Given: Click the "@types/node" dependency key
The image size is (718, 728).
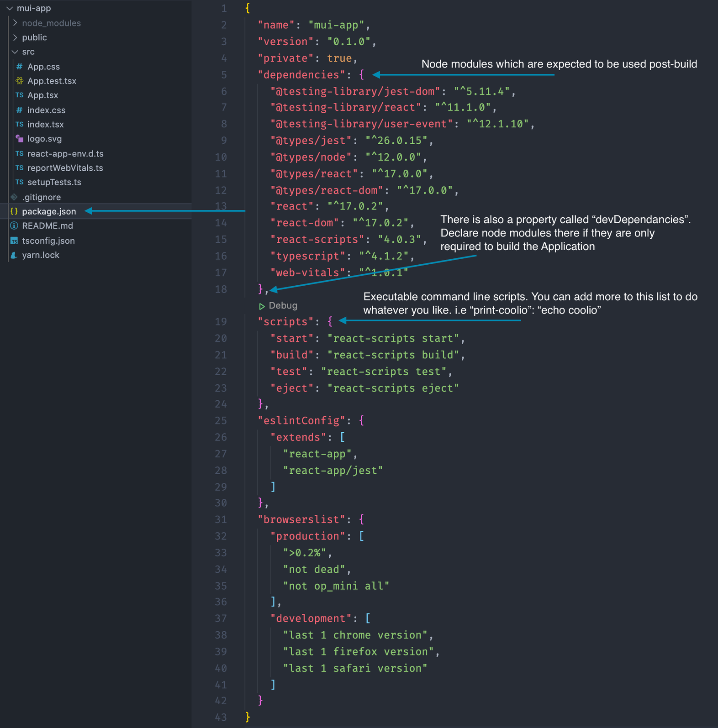Looking at the screenshot, I should (311, 157).
